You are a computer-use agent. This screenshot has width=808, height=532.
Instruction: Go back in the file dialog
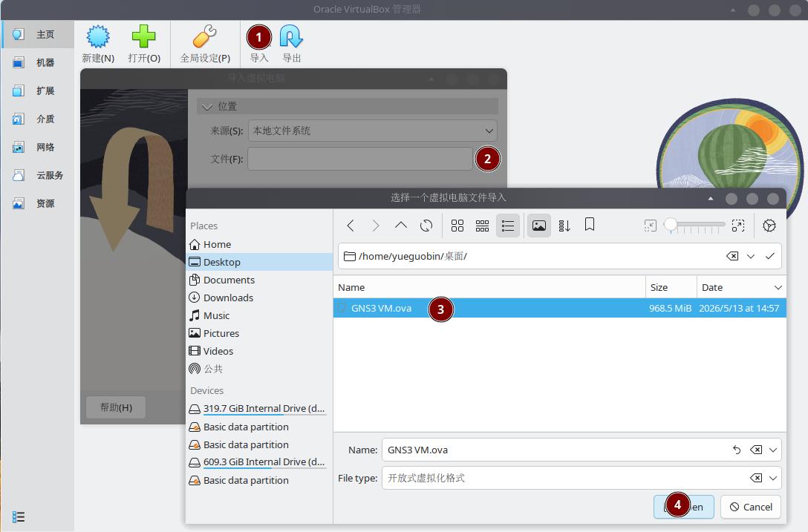coord(351,226)
